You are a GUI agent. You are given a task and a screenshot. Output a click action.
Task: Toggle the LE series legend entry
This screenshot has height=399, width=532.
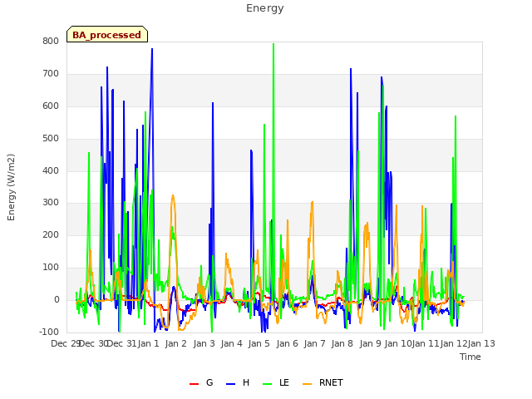[276, 382]
